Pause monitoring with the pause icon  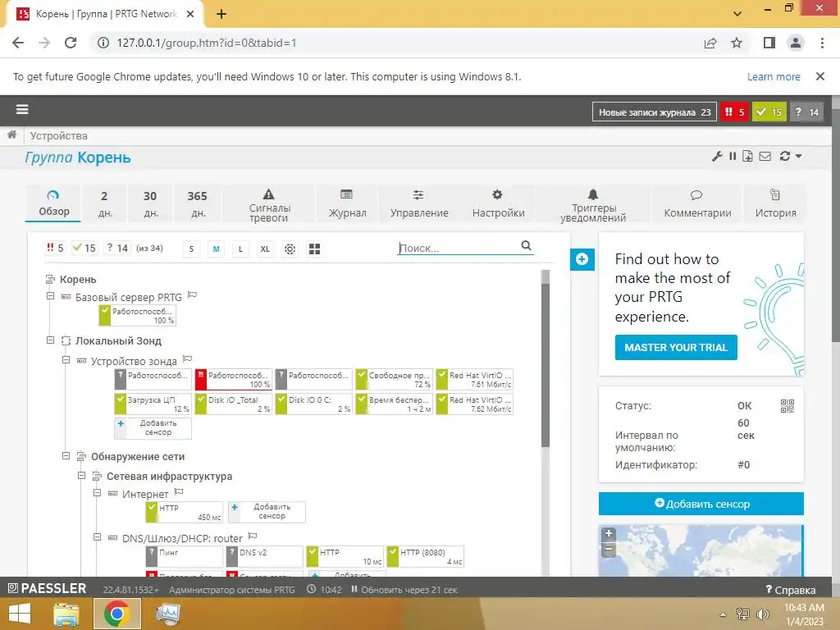[733, 157]
